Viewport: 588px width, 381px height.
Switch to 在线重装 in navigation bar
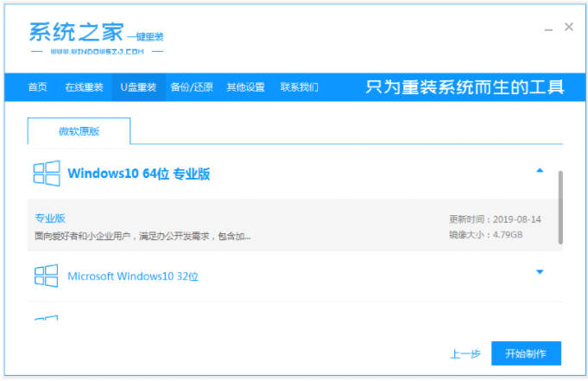[x=84, y=87]
